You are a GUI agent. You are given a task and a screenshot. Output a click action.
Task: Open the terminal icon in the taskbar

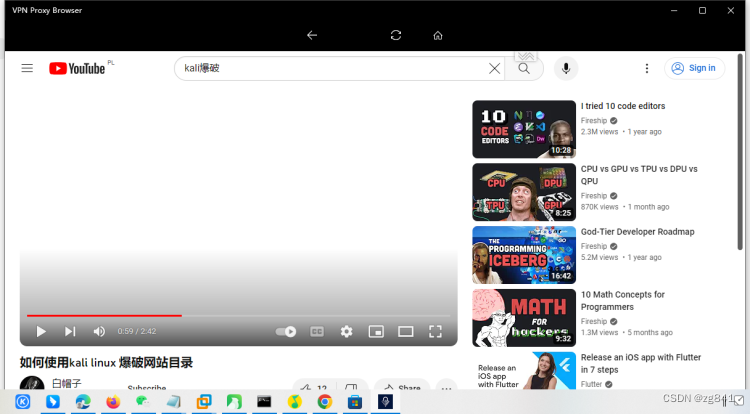coord(264,402)
